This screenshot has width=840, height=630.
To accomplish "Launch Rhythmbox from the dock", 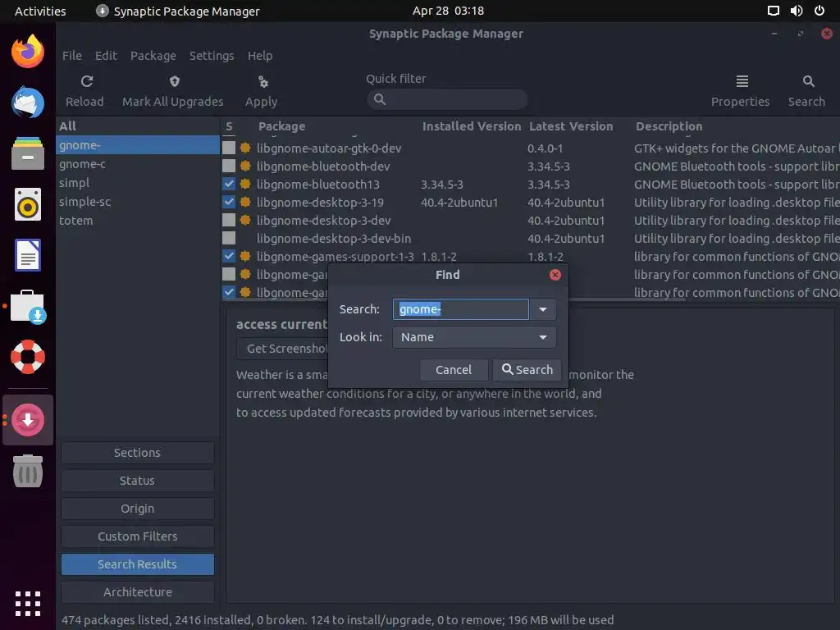I will (x=28, y=204).
